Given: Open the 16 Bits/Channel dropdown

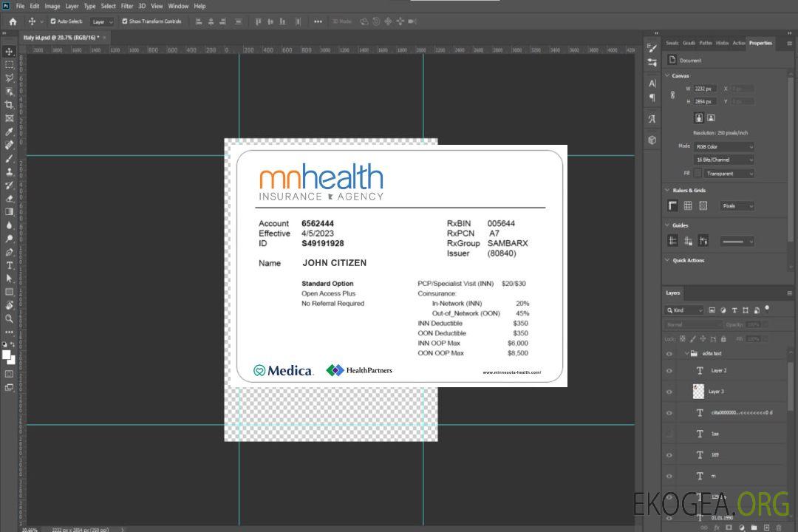Looking at the screenshot, I should [x=723, y=160].
